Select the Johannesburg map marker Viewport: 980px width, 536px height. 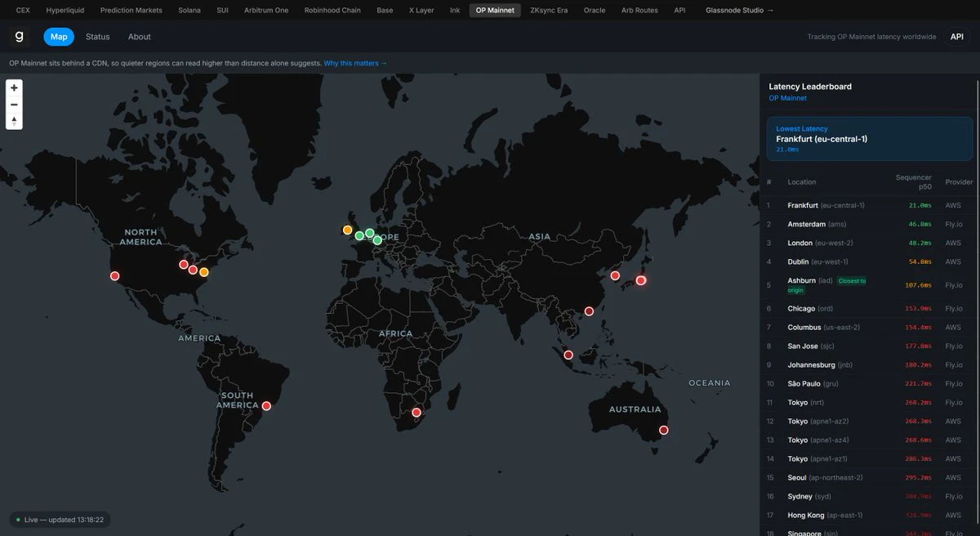416,413
